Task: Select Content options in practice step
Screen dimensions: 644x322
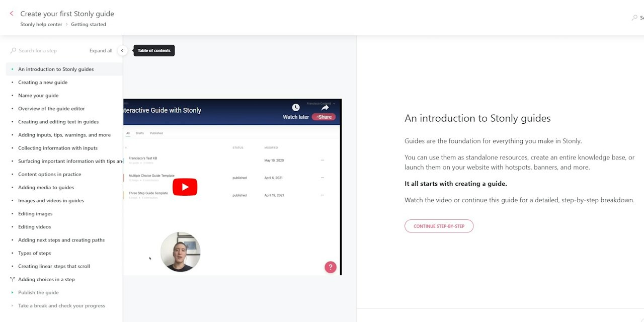Action: coord(49,174)
